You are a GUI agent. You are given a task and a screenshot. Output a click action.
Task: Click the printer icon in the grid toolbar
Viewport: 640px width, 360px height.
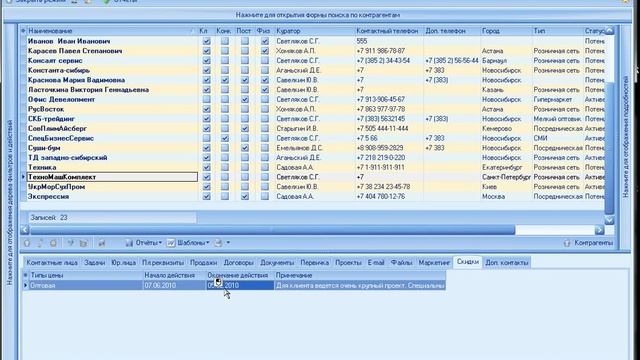218,243
